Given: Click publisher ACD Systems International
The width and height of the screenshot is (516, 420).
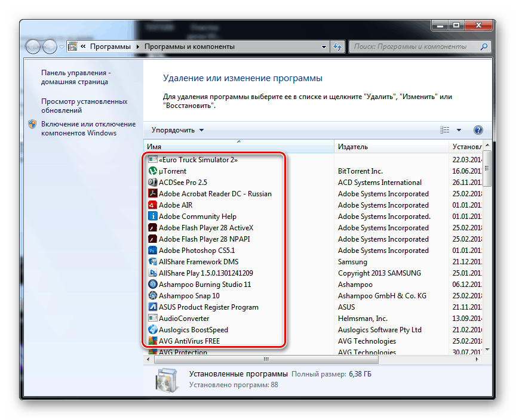Looking at the screenshot, I should [x=379, y=183].
